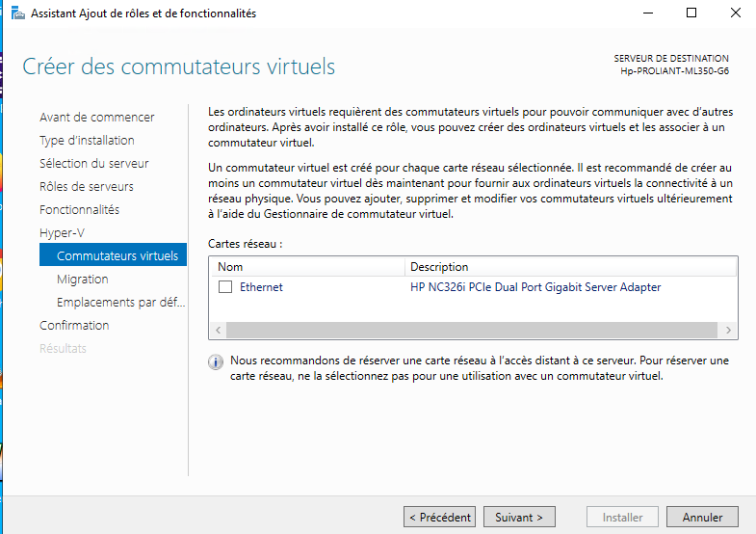Open the Migration sub-step
Screen dimensions: 756x534
coord(82,280)
